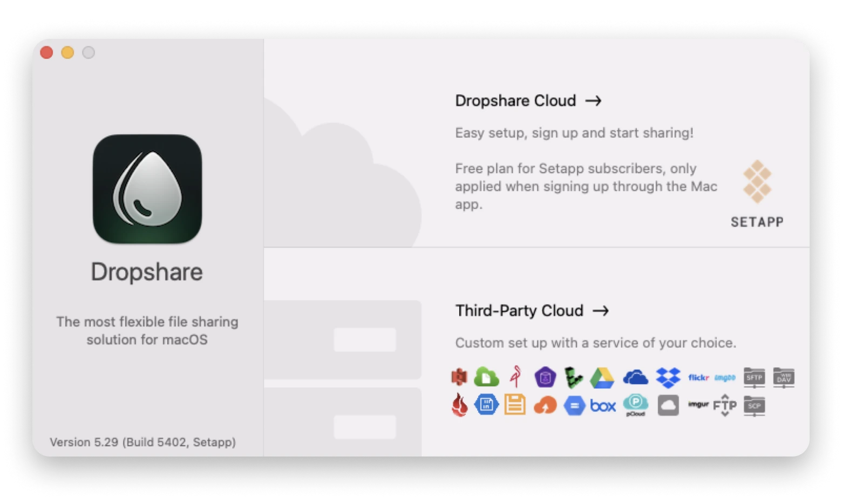
Task: Click the pCloud icon
Action: (636, 405)
